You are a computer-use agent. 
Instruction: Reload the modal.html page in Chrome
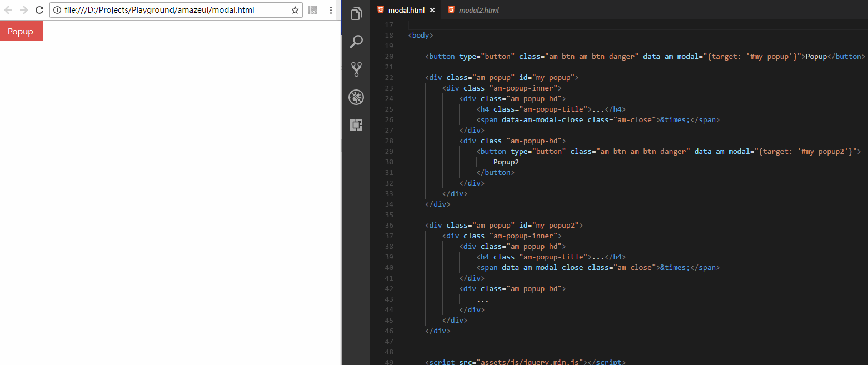[x=39, y=9]
